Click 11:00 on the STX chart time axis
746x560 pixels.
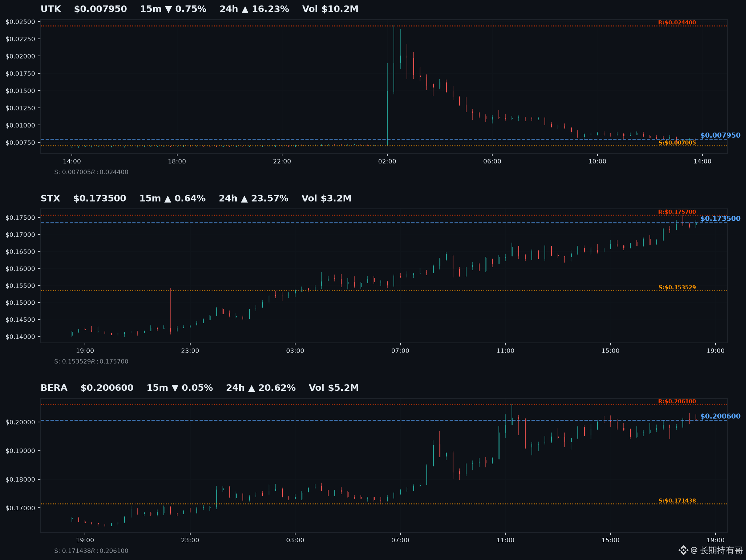click(505, 351)
